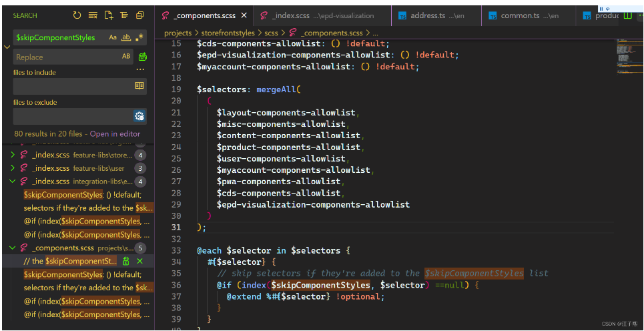Click 'projects' in breadcrumb
Viewport: 644px width, 331px height.
click(x=178, y=33)
